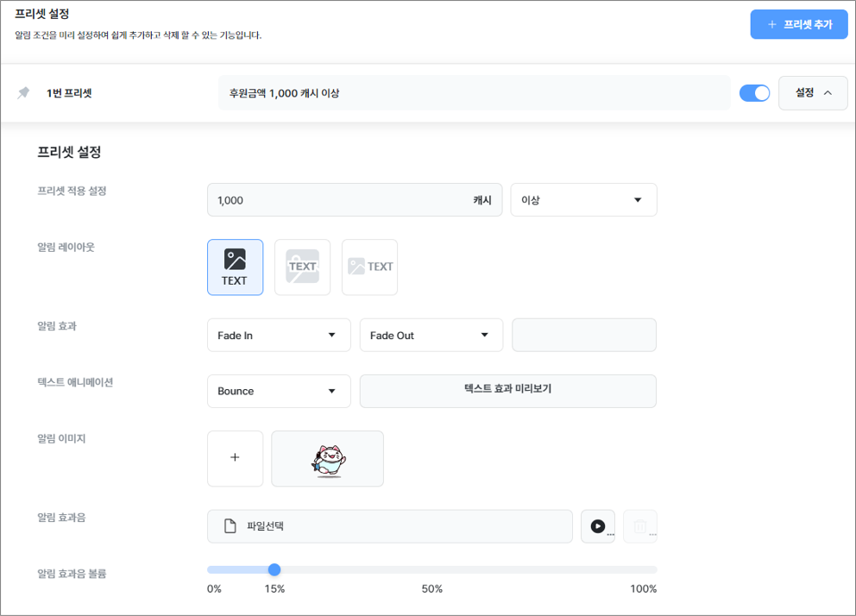Image resolution: width=856 pixels, height=616 pixels.
Task: Click the 후원금액 1,000 캐시 이상 summary bar
Action: (x=474, y=93)
